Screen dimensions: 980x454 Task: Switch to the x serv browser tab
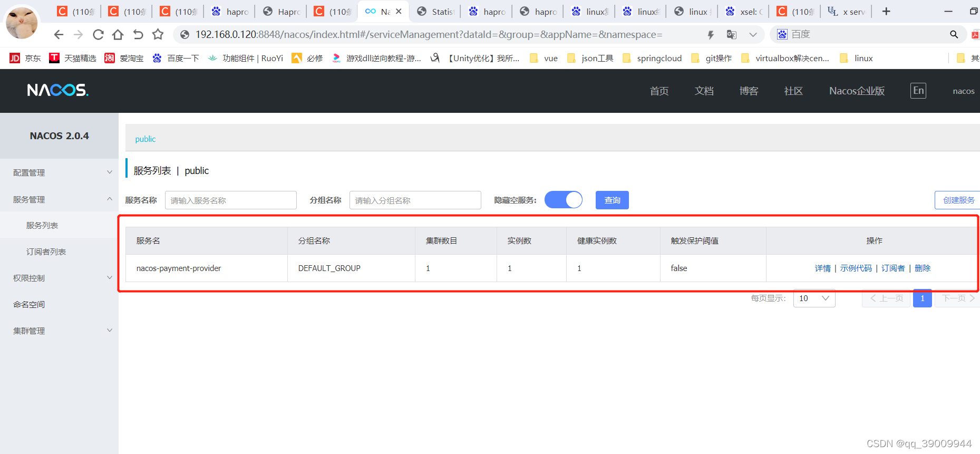click(x=847, y=12)
